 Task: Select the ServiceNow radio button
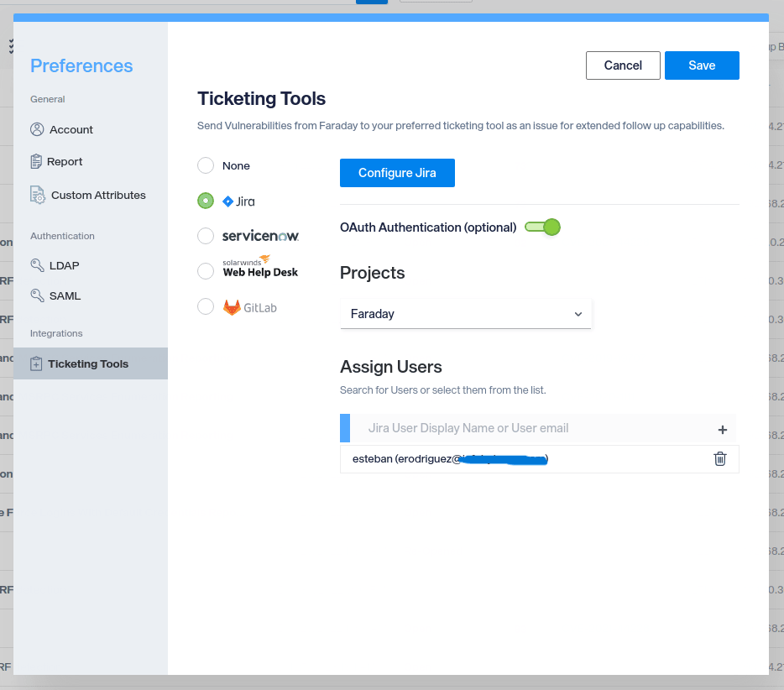click(x=206, y=236)
